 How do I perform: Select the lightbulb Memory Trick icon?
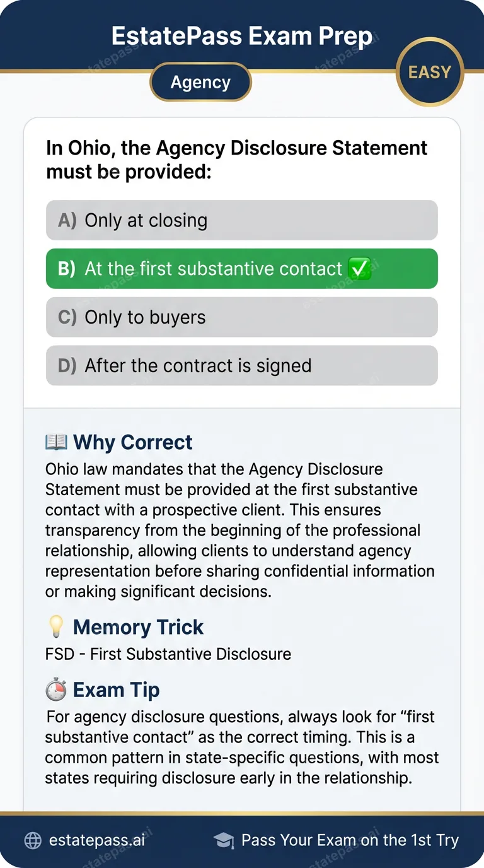click(x=57, y=626)
